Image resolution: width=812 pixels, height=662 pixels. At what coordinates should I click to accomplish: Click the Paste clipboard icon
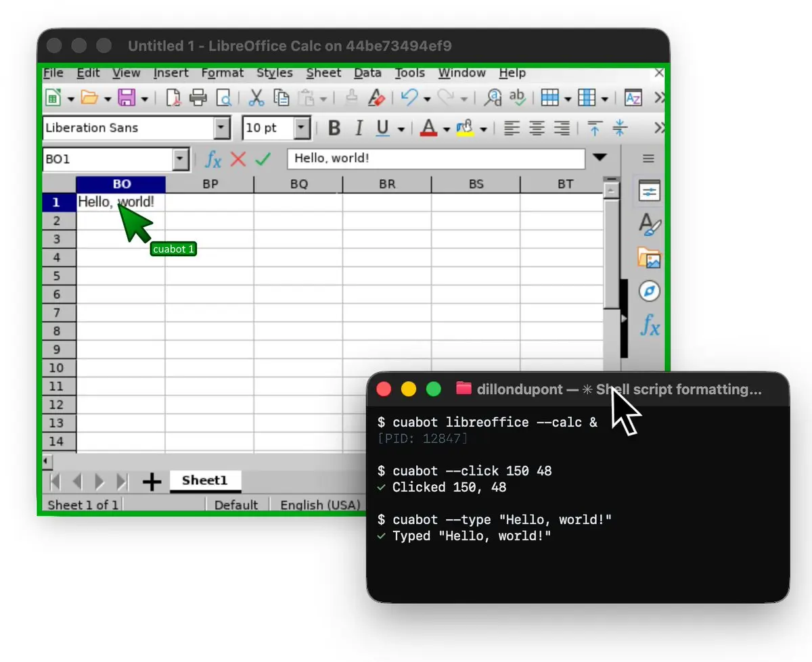(x=307, y=98)
